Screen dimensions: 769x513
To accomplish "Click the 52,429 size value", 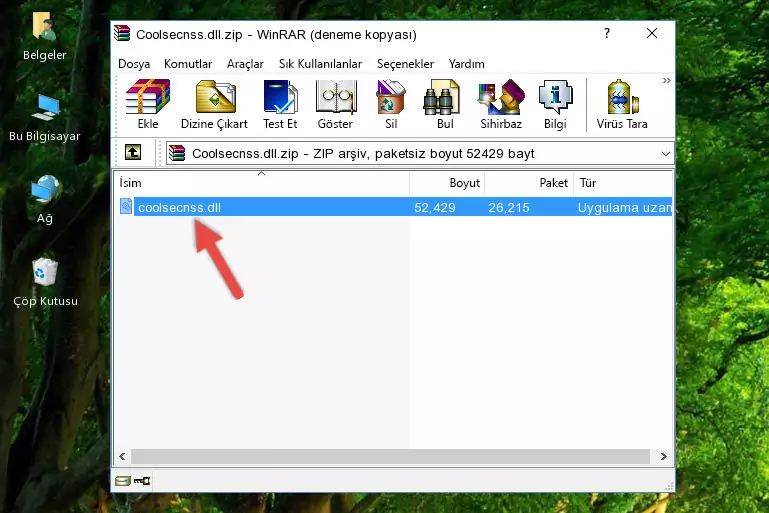I will [x=435, y=207].
